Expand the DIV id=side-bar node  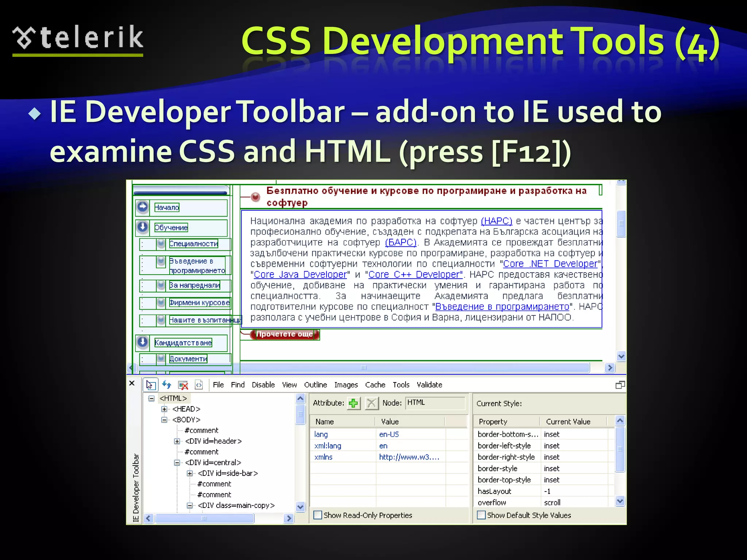click(x=190, y=473)
